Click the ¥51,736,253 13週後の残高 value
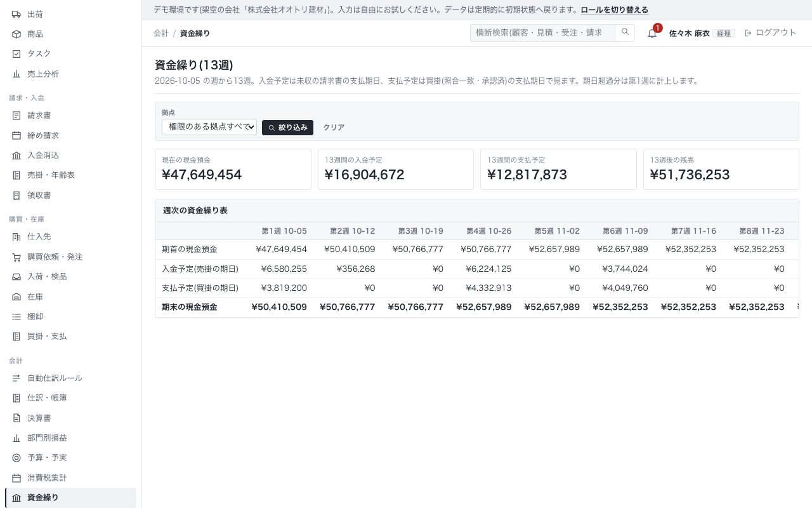This screenshot has height=508, width=812. pyautogui.click(x=690, y=175)
